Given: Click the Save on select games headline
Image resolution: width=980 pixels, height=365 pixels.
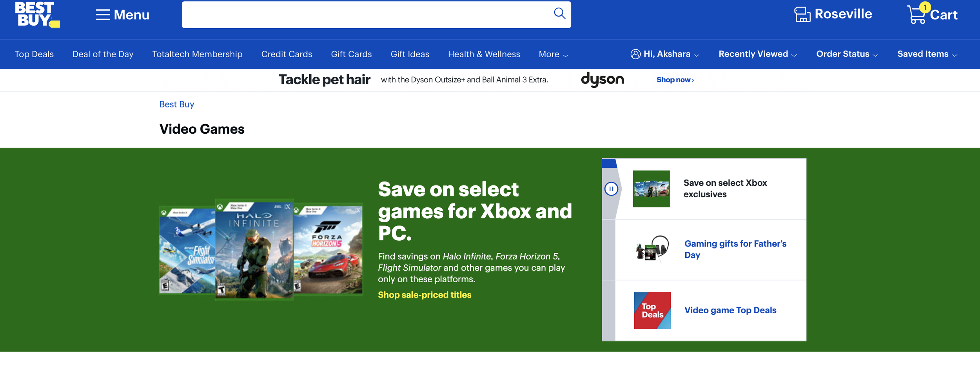Looking at the screenshot, I should coord(475,211).
